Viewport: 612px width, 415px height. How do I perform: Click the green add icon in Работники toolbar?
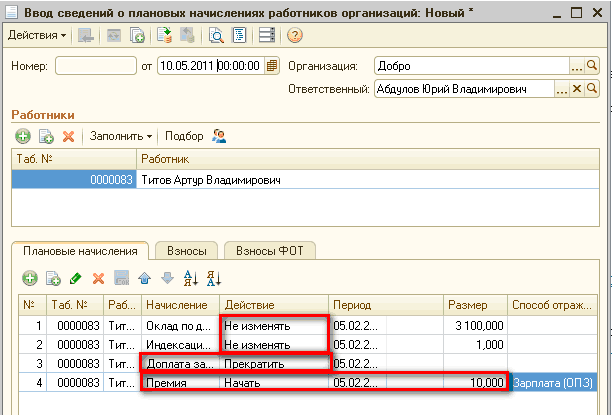[x=23, y=136]
